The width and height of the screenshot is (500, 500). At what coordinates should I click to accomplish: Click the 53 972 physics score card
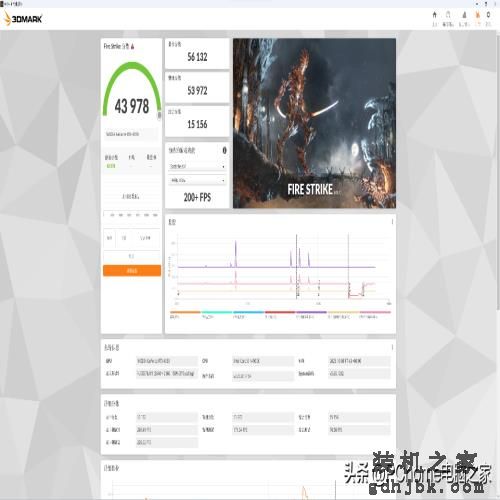point(197,87)
